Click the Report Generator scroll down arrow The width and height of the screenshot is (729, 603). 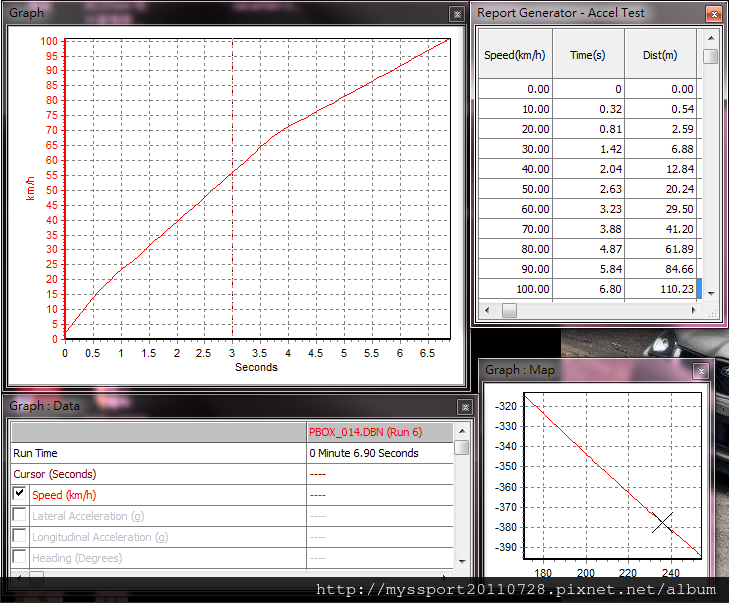tap(710, 293)
